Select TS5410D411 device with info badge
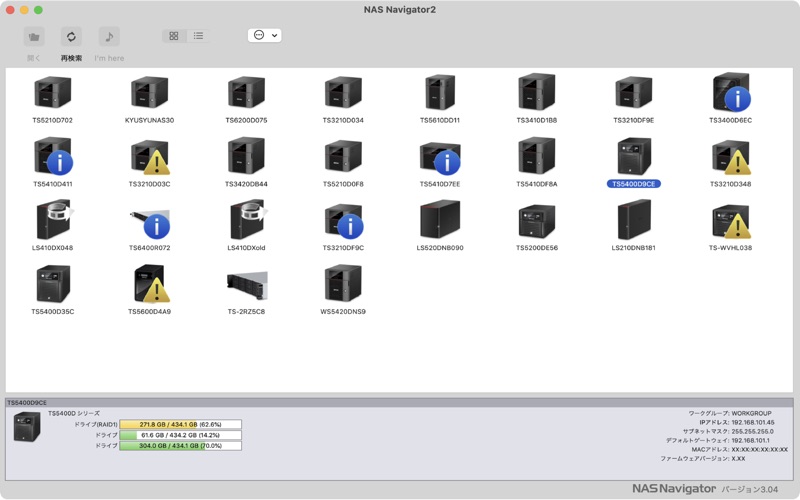The image size is (800, 500). tap(53, 156)
